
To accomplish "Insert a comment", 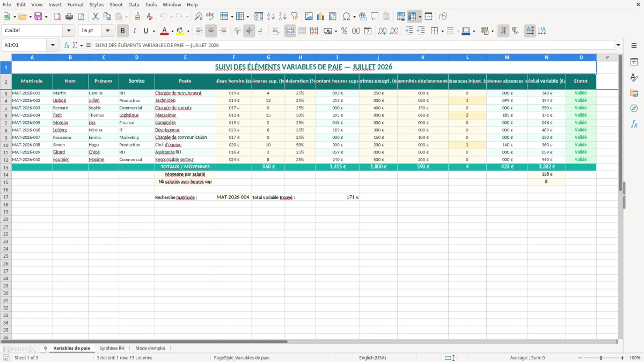I will point(375,17).
